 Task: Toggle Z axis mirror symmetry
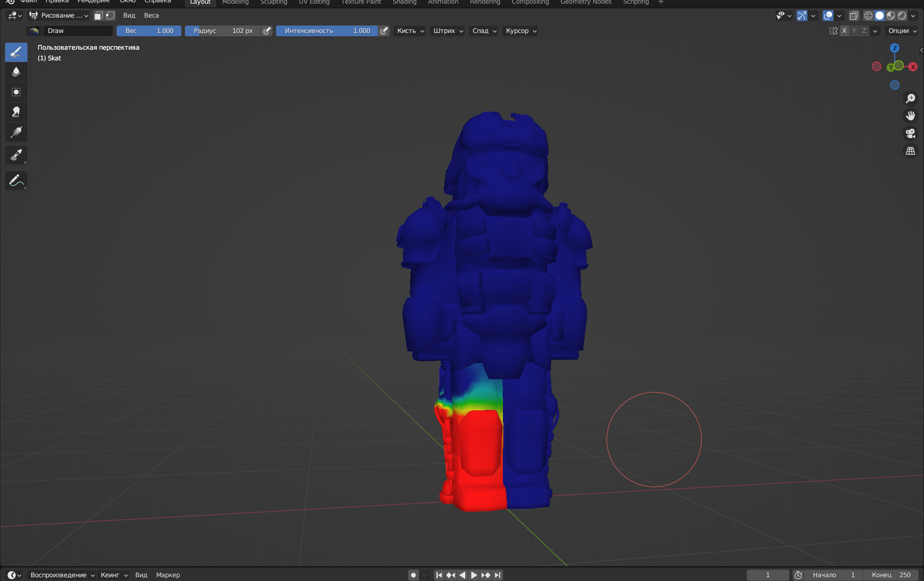[864, 31]
